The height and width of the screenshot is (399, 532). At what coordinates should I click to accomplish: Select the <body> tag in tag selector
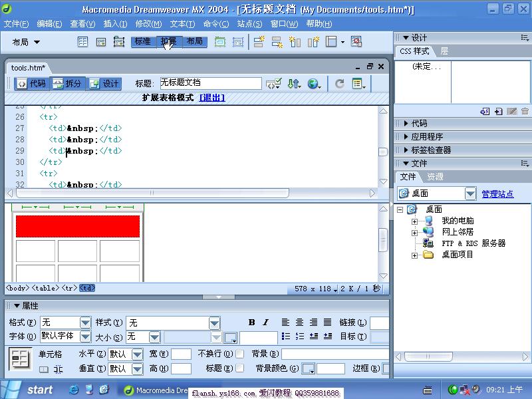[x=18, y=288]
